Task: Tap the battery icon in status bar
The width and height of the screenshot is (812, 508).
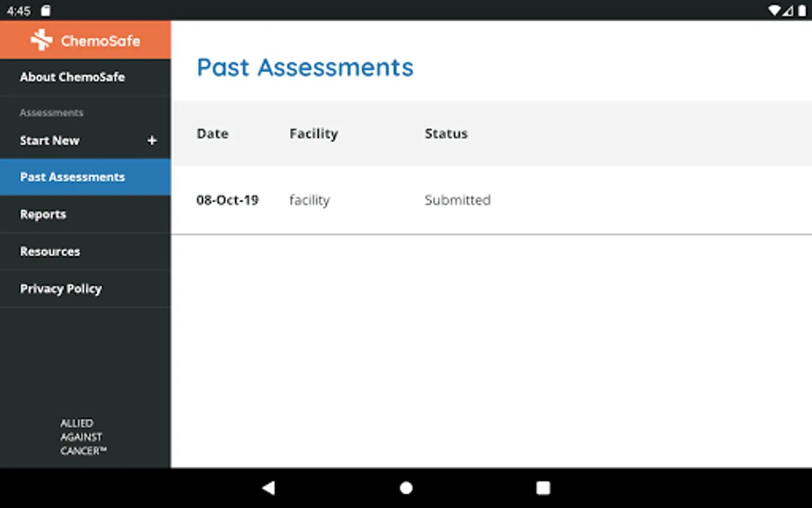Action: pyautogui.click(x=802, y=11)
